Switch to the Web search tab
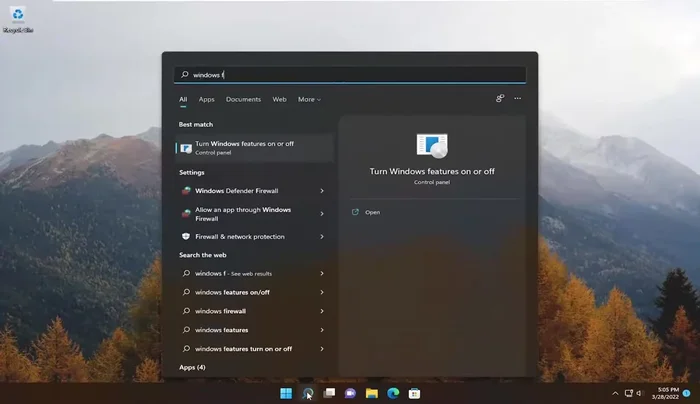 tap(279, 100)
